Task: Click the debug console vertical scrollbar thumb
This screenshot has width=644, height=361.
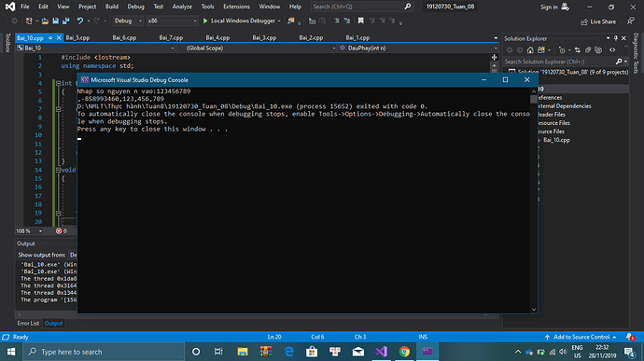Action: (534, 99)
